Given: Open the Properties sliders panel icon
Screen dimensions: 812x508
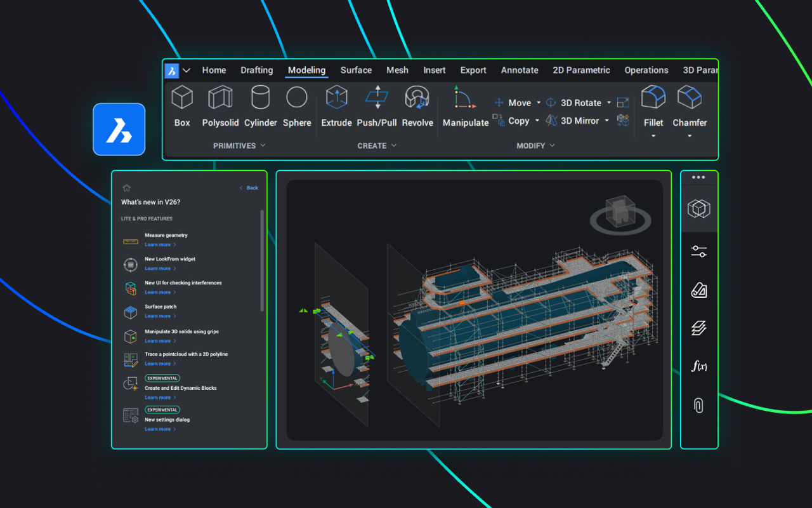Looking at the screenshot, I should click(x=699, y=252).
